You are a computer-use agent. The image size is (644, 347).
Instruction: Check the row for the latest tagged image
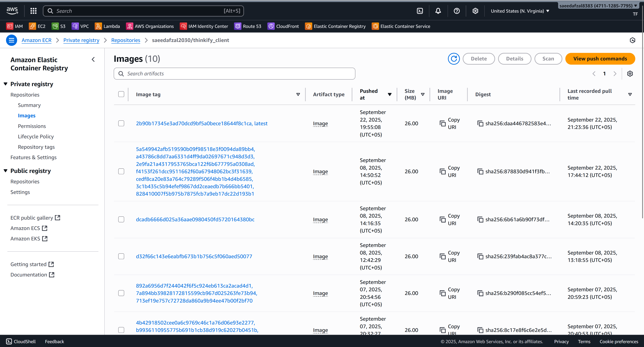(x=121, y=123)
